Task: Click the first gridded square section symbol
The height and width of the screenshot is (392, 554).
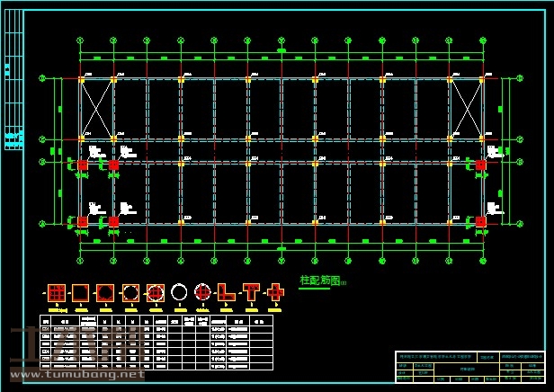Action: pos(56,293)
